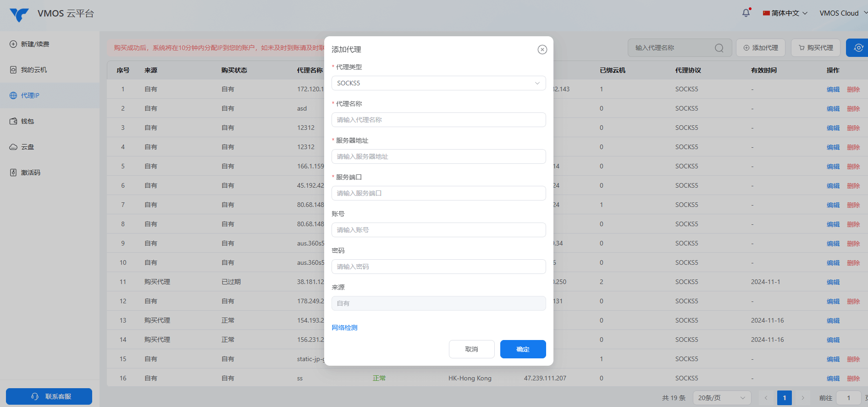The image size is (868, 407).
Task: Click the previous page arrow
Action: pyautogui.click(x=766, y=398)
